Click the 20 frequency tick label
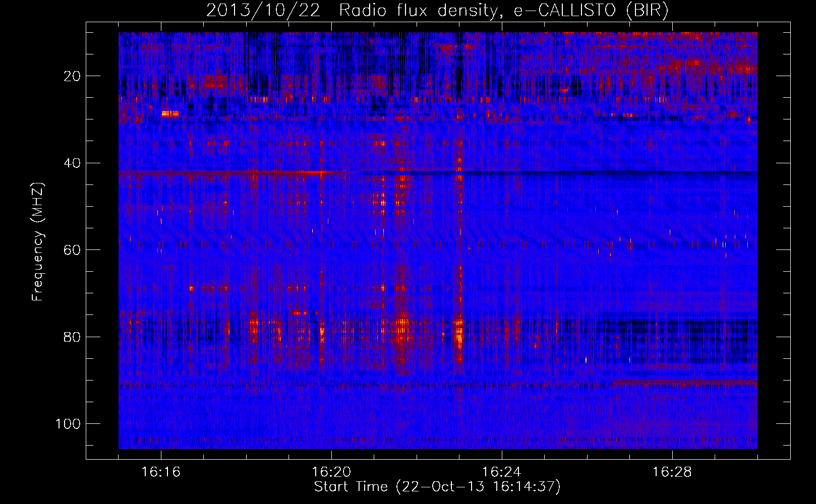This screenshot has width=816, height=504. [73, 76]
